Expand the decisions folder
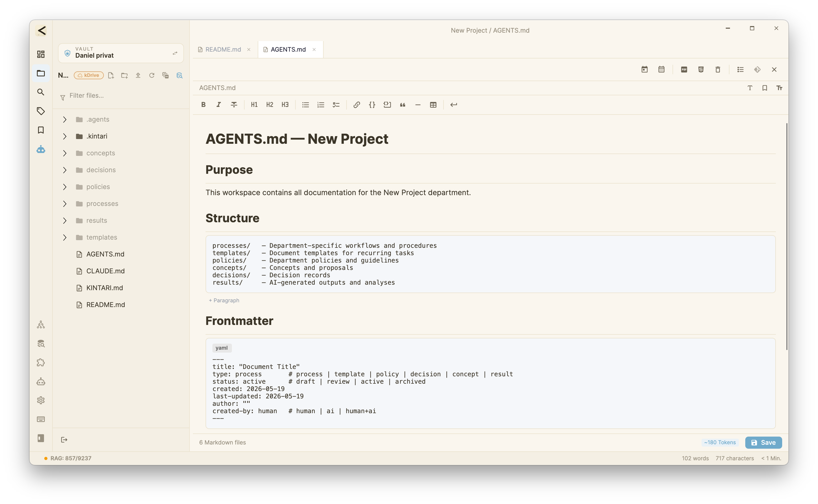This screenshot has width=818, height=504. point(65,170)
